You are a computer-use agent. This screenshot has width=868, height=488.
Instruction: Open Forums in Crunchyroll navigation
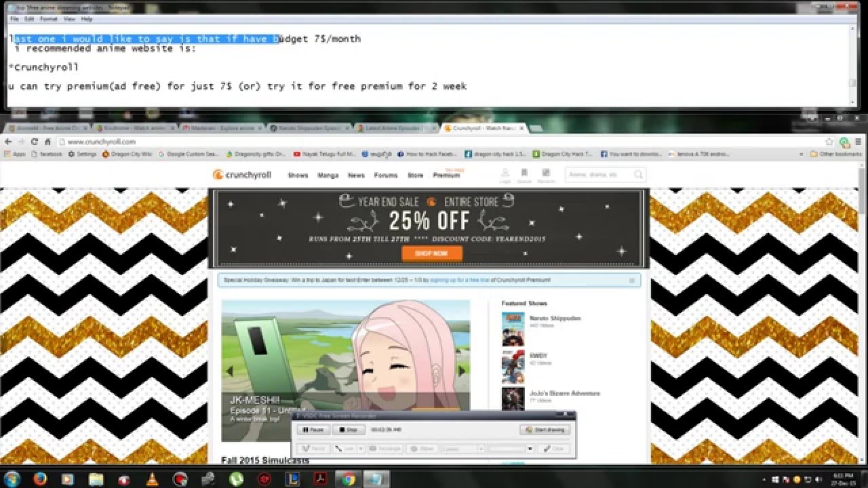[386, 175]
